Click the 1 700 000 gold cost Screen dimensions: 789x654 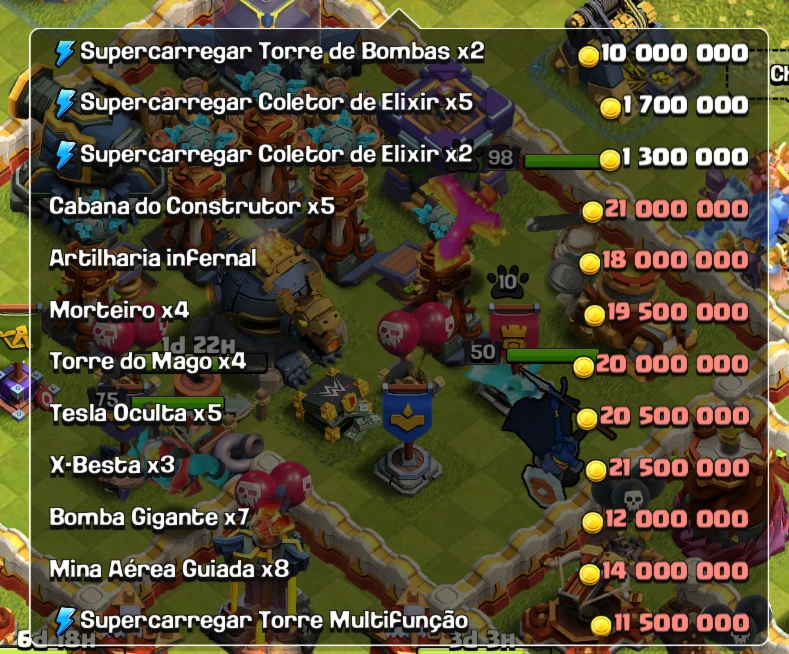pos(685,106)
